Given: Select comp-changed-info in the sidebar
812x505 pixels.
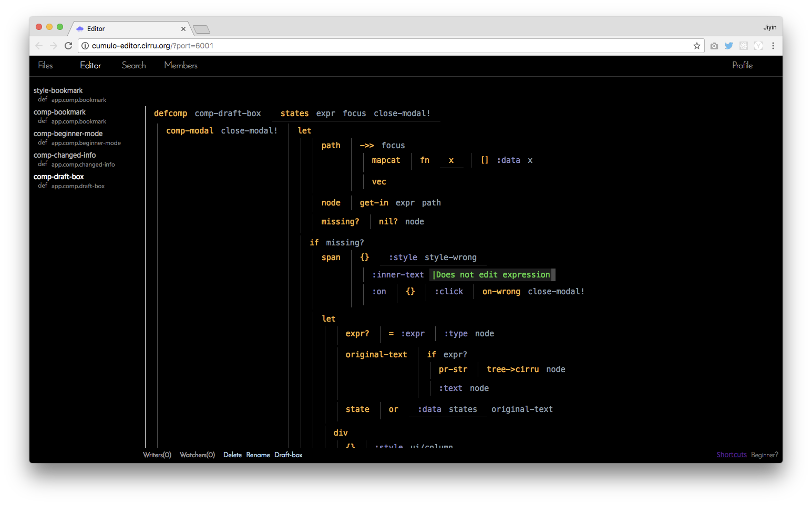Looking at the screenshot, I should (65, 155).
